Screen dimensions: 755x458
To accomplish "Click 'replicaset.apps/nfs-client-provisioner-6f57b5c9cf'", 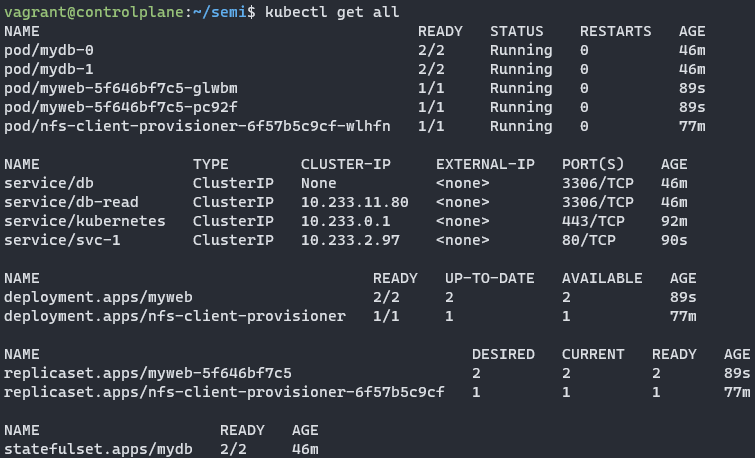I will (x=224, y=393).
